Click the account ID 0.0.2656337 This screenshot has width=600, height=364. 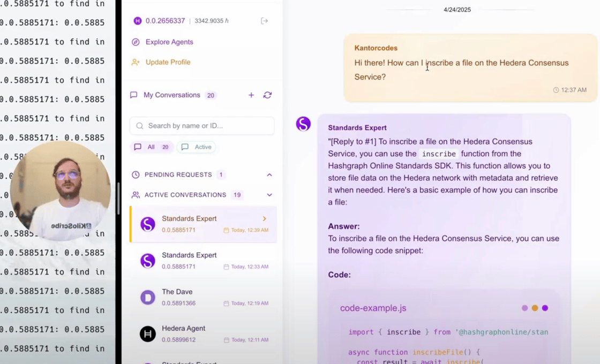166,21
